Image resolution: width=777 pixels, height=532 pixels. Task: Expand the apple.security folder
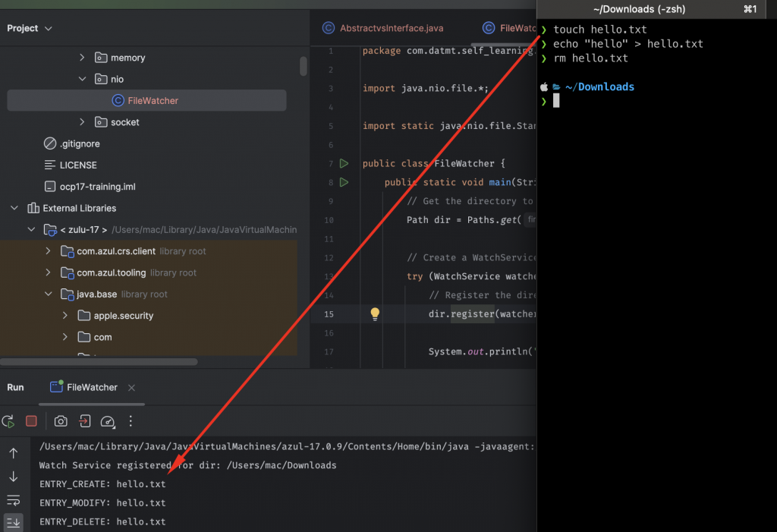pos(64,316)
